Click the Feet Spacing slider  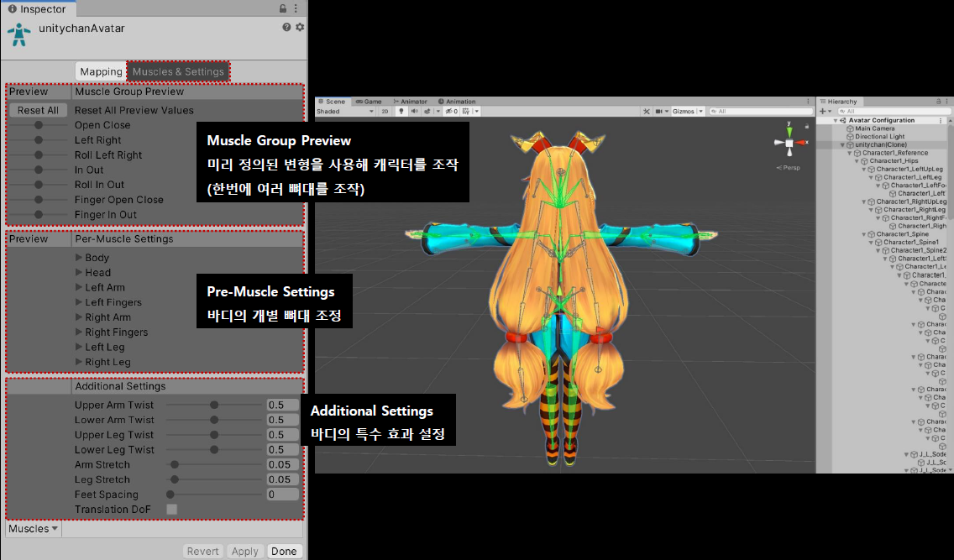coord(214,495)
